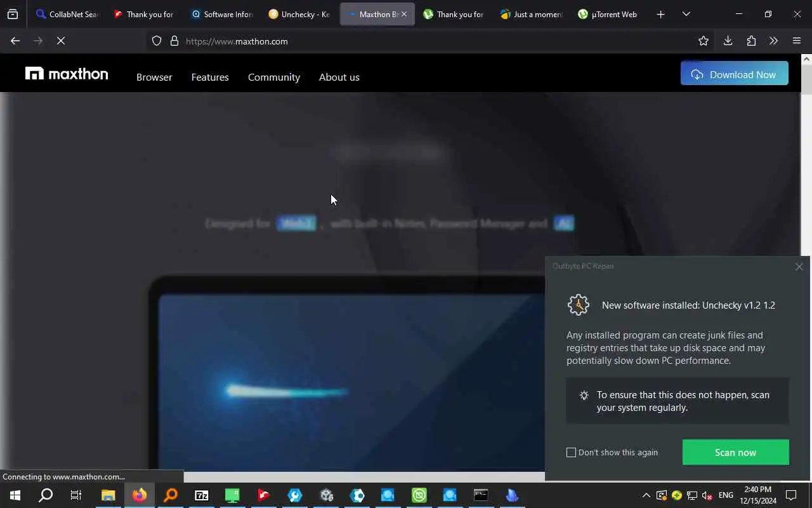Click the Maxthon logo
812x508 pixels.
pyautogui.click(x=67, y=74)
